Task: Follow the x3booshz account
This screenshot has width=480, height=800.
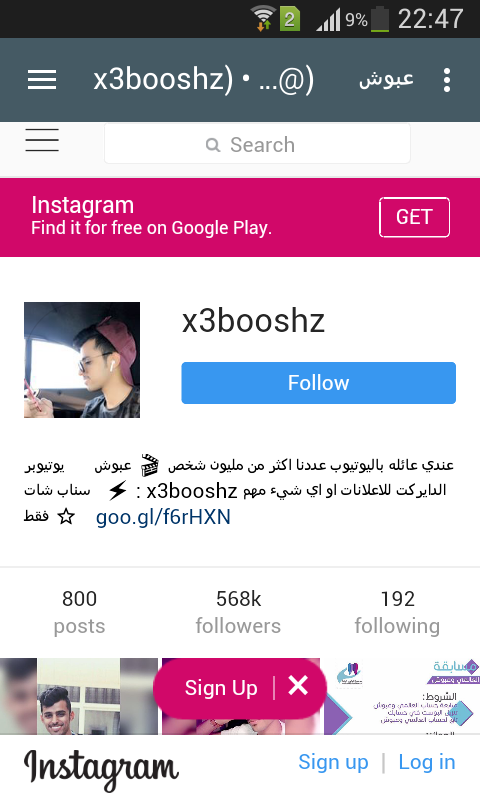Action: (x=318, y=383)
